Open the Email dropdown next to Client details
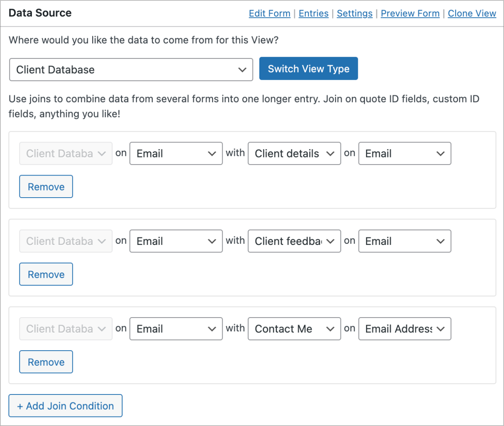The height and width of the screenshot is (426, 504). (405, 153)
